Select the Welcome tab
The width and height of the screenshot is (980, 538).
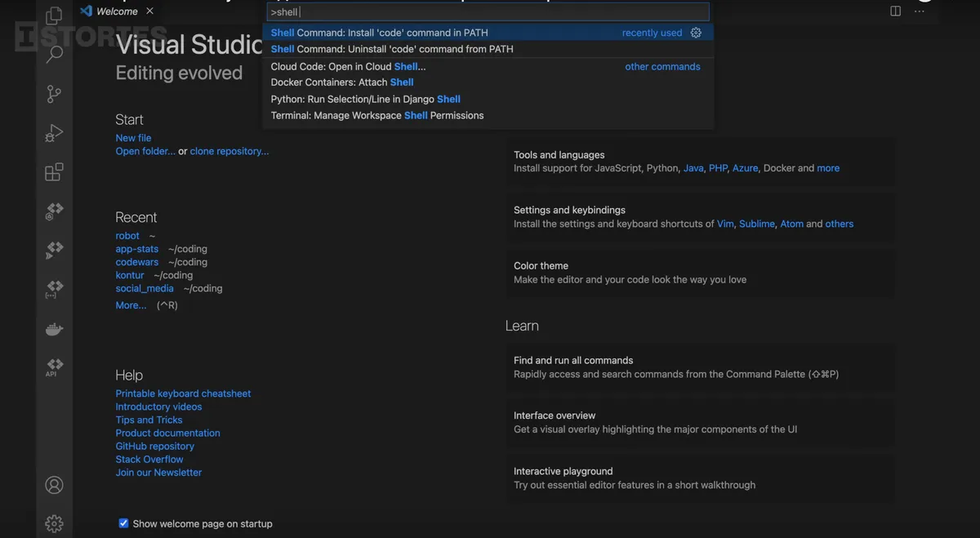117,11
